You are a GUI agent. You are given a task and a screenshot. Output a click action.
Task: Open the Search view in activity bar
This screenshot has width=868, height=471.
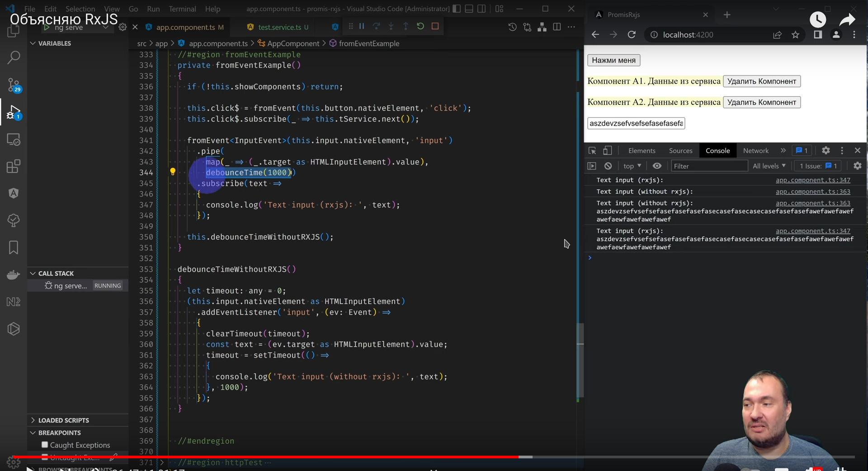click(14, 57)
